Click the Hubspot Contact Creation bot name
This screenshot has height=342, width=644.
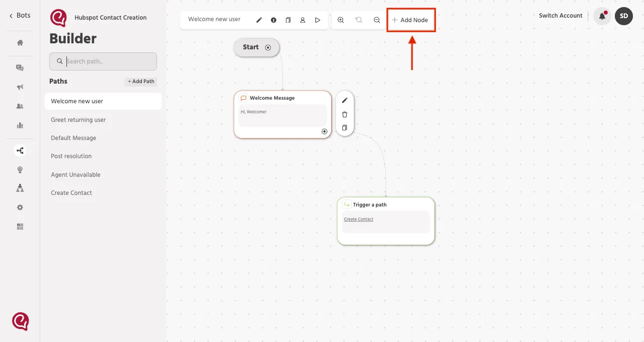[111, 18]
